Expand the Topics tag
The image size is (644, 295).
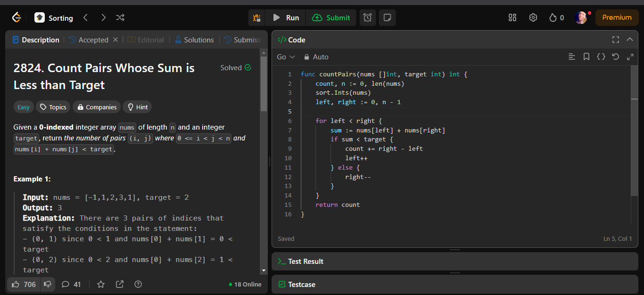click(53, 107)
